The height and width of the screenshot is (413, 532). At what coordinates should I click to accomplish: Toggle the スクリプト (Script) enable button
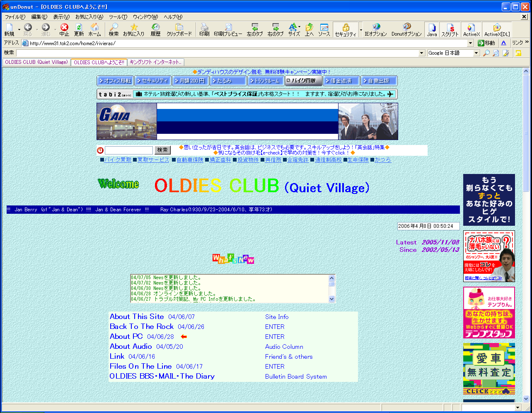[450, 29]
